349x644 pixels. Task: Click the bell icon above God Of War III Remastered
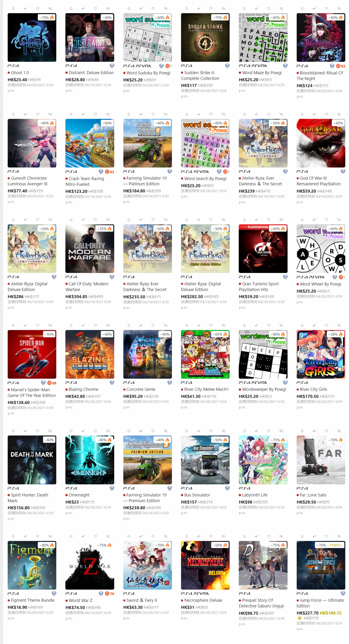coord(302,114)
